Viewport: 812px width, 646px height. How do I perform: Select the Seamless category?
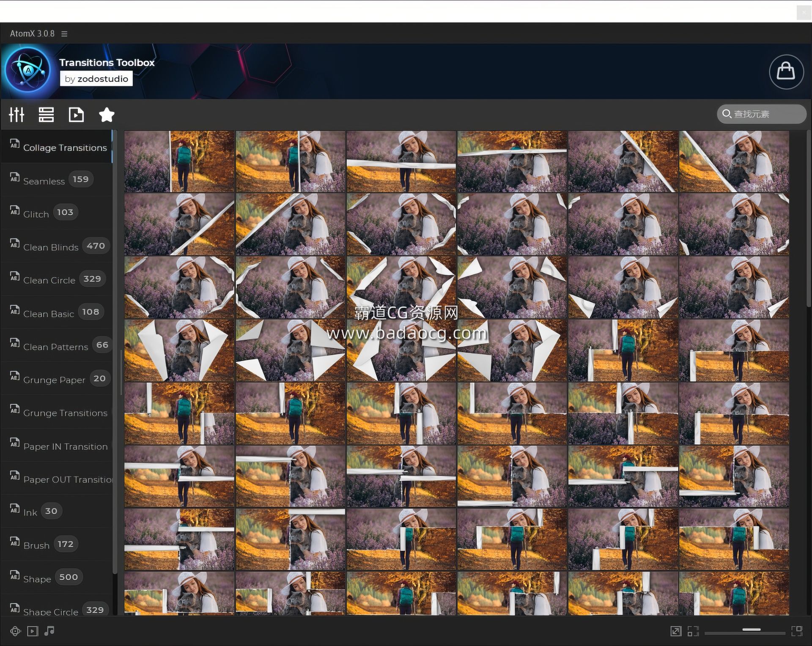coord(57,180)
